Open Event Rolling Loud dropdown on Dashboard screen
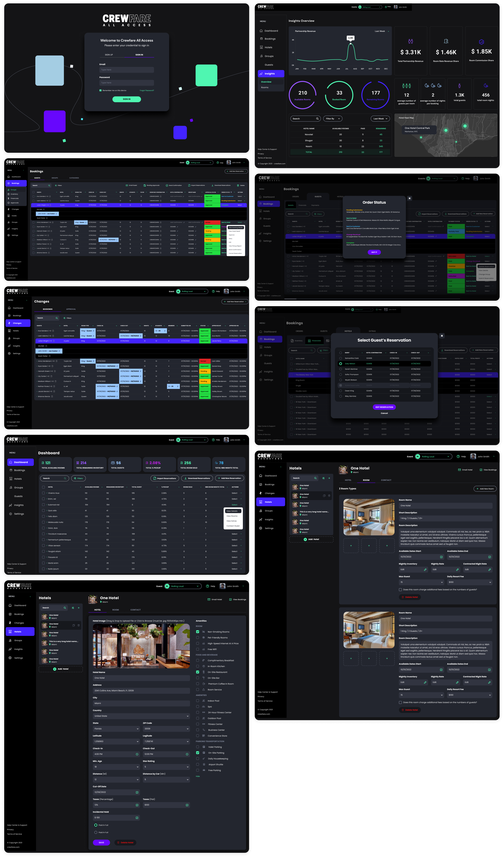 [192, 439]
